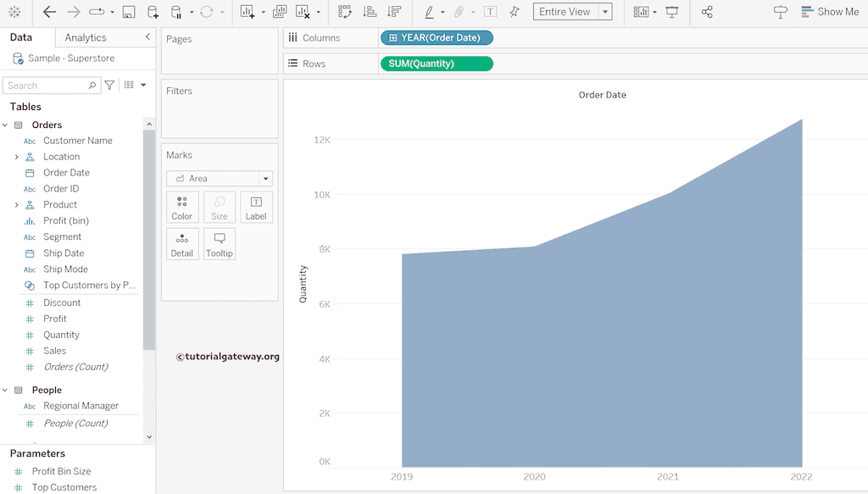Select the Customer Name field
Image resolution: width=868 pixels, height=494 pixels.
77,141
